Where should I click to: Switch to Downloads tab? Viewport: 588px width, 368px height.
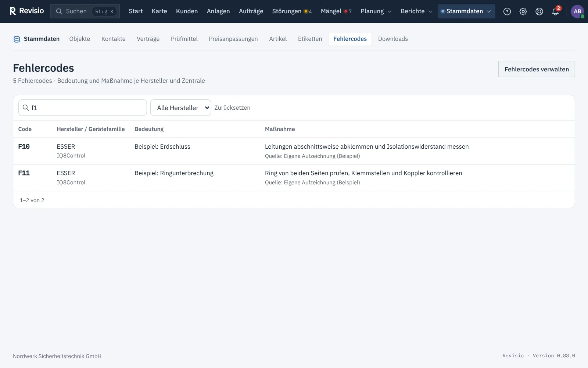click(393, 39)
